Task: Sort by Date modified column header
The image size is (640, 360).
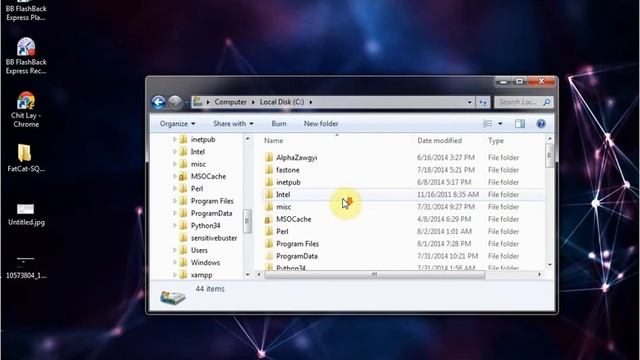Action: [440, 141]
